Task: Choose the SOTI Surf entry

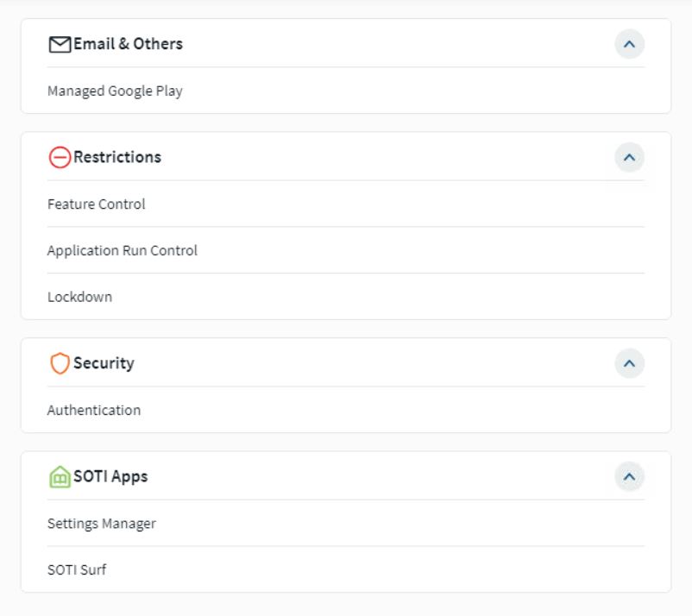Action: tap(77, 570)
